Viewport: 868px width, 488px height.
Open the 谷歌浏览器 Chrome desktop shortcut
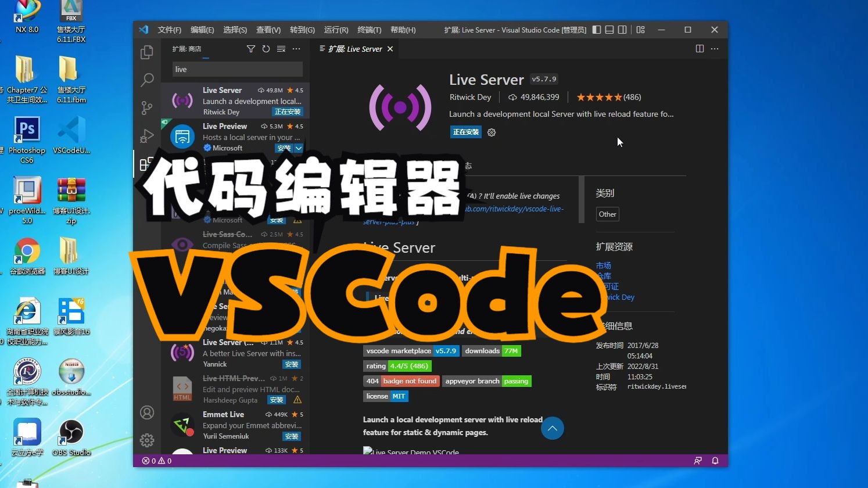coord(27,256)
